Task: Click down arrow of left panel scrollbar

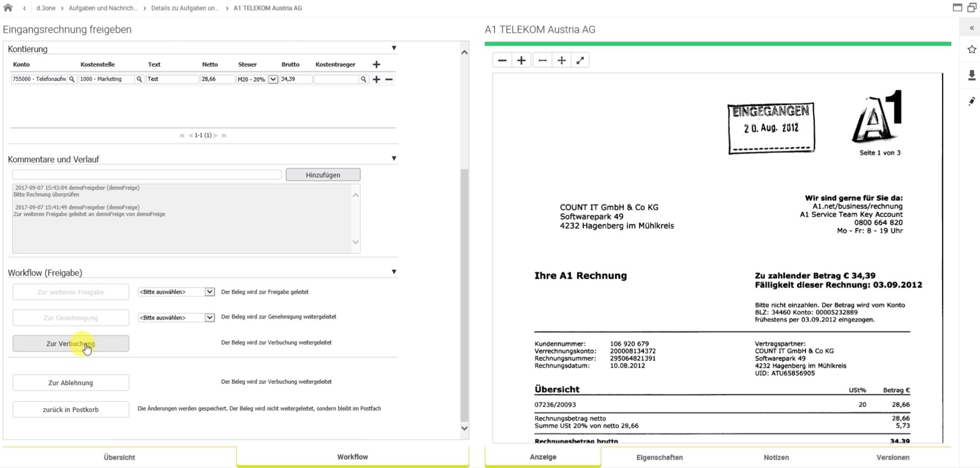Action: click(x=464, y=428)
